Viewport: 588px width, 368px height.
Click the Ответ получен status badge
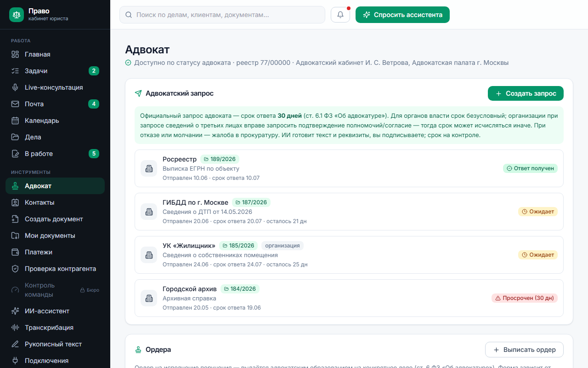point(530,168)
